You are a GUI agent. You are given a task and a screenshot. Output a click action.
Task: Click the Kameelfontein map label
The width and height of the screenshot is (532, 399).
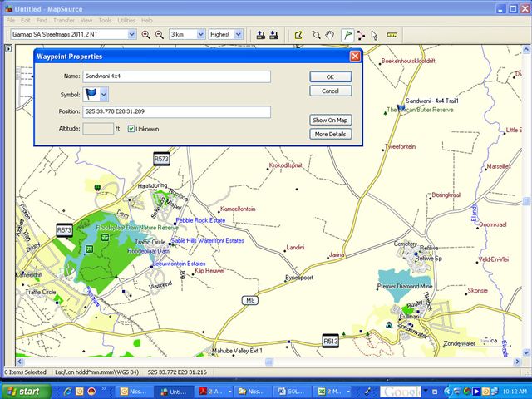[238, 209]
